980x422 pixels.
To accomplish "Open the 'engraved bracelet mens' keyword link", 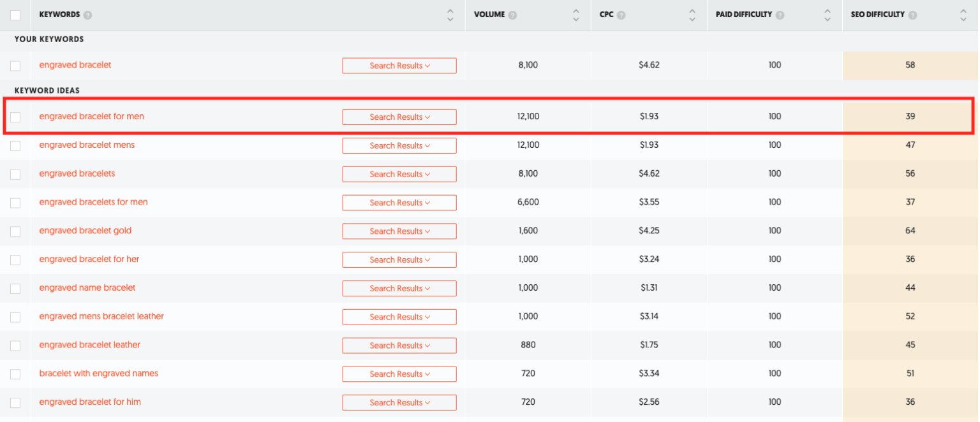I will click(x=87, y=145).
